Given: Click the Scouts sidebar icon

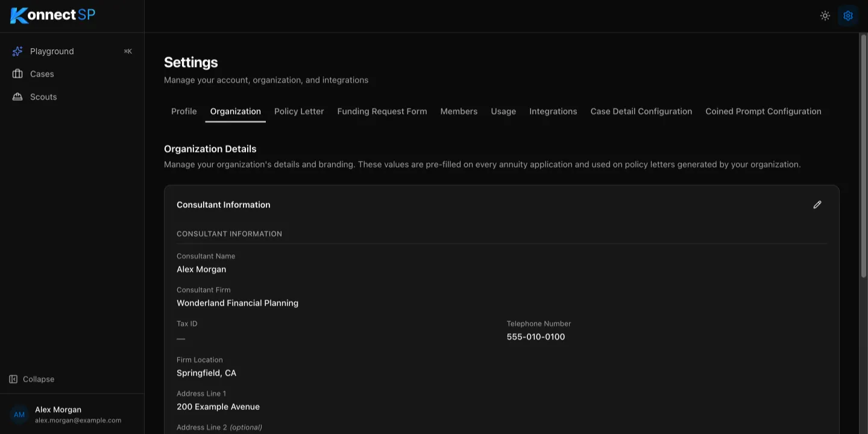Looking at the screenshot, I should pyautogui.click(x=17, y=97).
